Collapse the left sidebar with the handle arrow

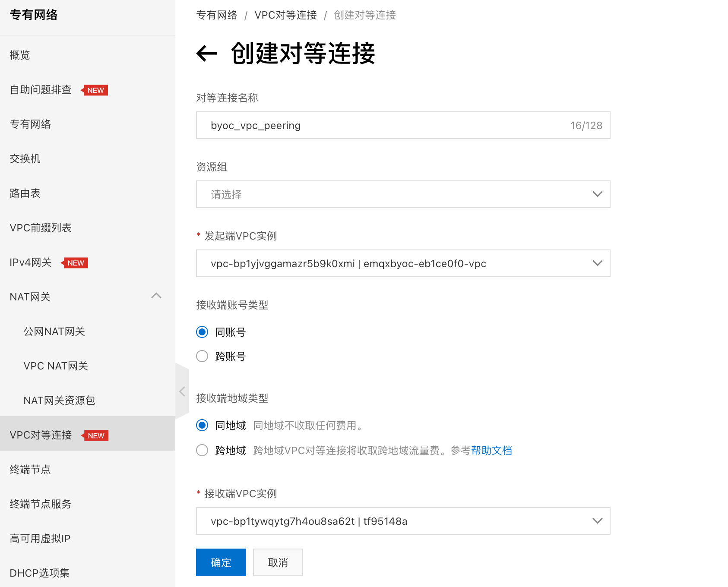tap(182, 391)
